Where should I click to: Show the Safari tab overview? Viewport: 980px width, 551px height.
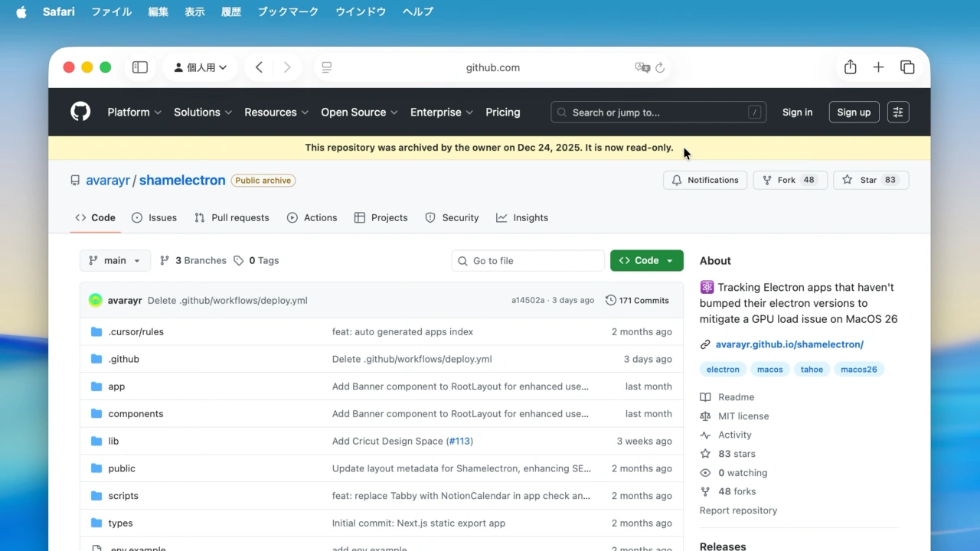(907, 67)
